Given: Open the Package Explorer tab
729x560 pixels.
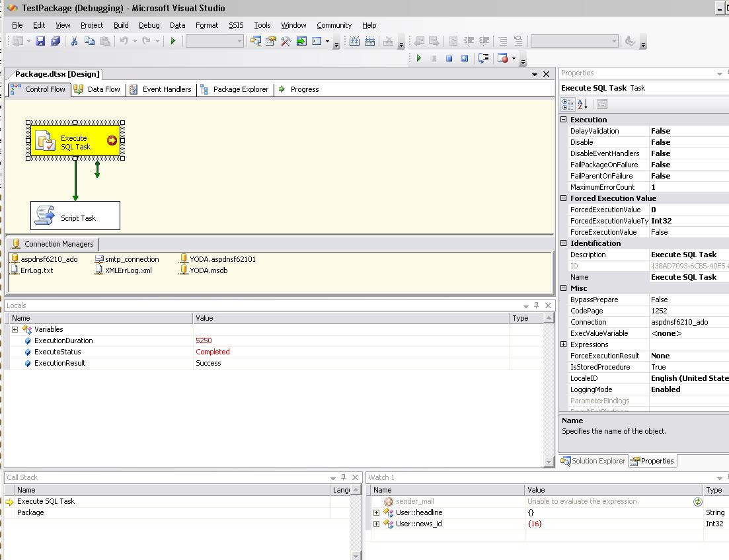Looking at the screenshot, I should pyautogui.click(x=235, y=89).
